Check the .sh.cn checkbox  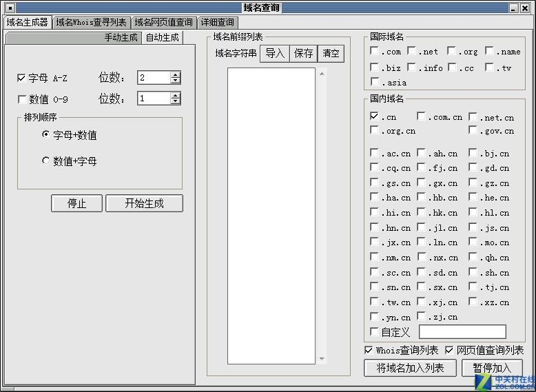(473, 271)
